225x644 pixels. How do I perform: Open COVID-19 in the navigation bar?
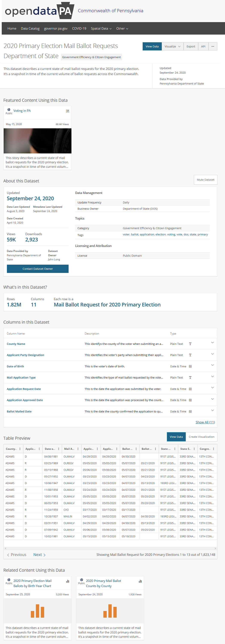(x=79, y=29)
